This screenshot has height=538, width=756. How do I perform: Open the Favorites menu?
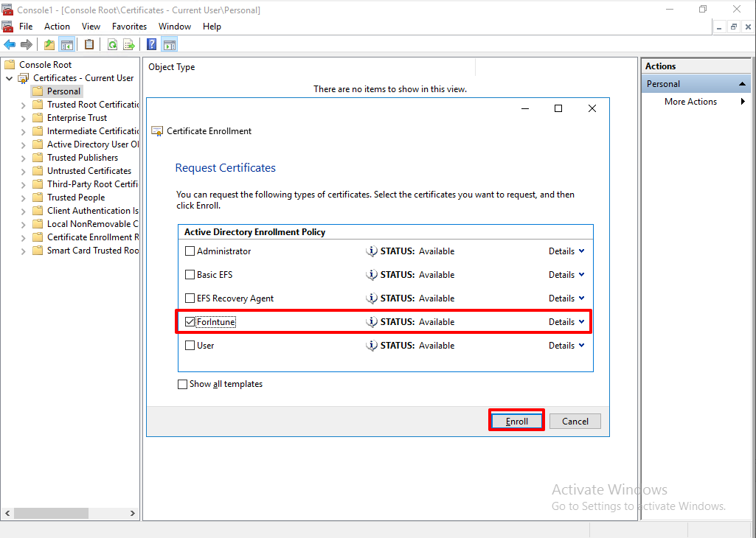point(129,27)
